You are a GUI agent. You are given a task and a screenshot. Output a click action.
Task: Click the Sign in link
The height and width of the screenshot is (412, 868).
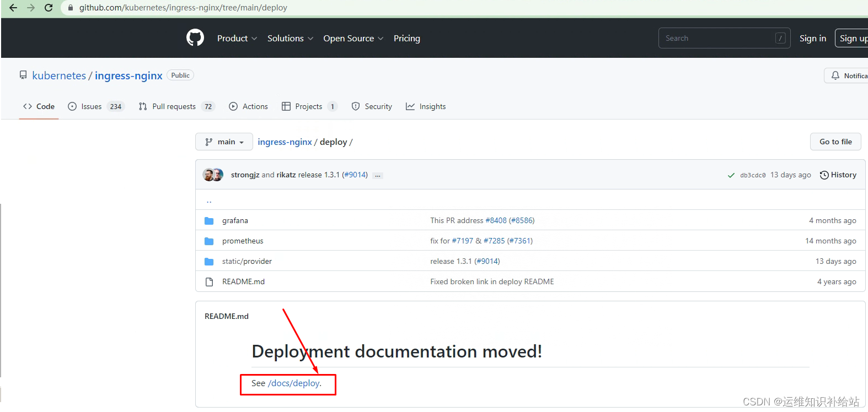(813, 38)
